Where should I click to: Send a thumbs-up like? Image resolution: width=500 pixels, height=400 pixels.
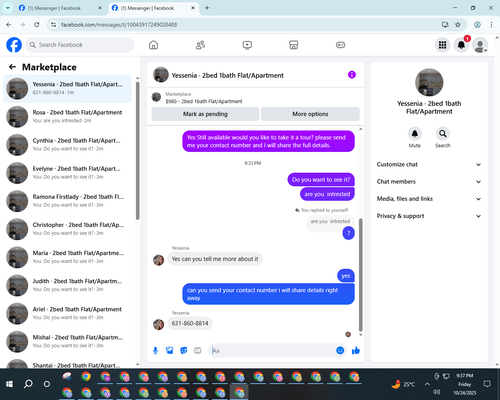pos(356,350)
